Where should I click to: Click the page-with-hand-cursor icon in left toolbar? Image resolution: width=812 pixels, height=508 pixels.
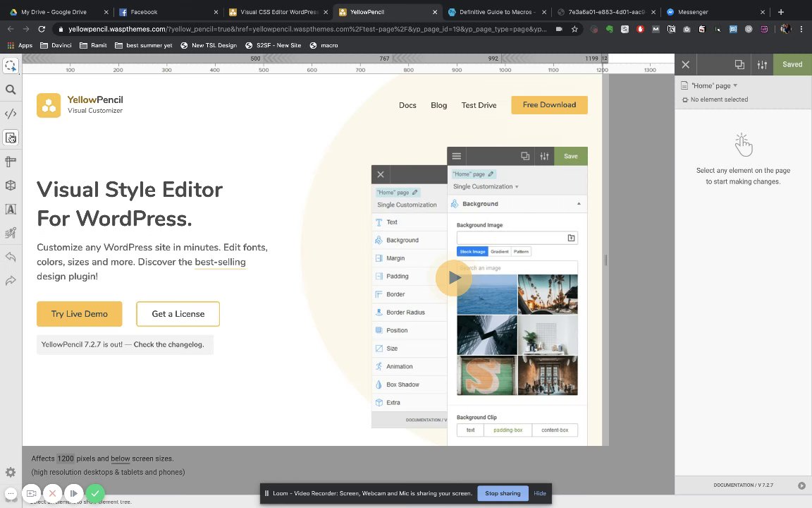pos(11,138)
